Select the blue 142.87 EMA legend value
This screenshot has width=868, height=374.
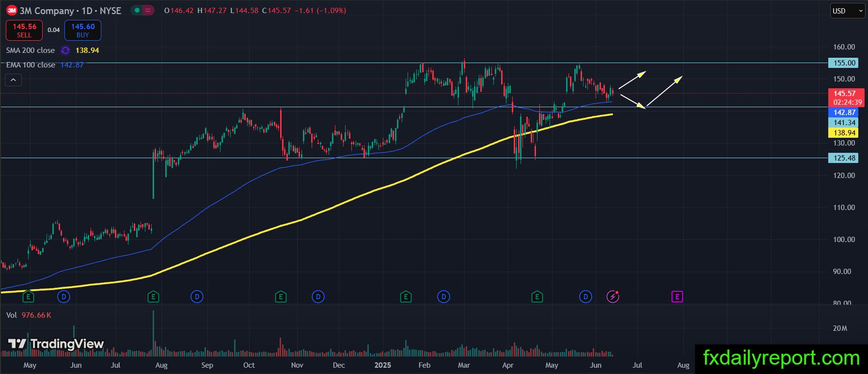(x=72, y=65)
